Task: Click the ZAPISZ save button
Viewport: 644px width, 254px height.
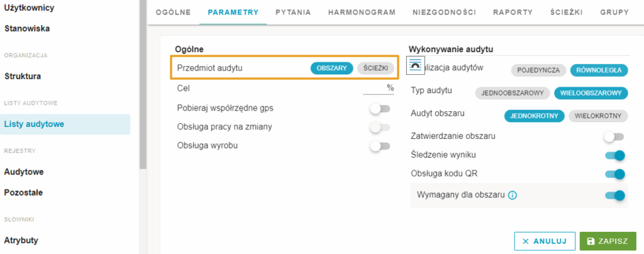Action: [608, 241]
